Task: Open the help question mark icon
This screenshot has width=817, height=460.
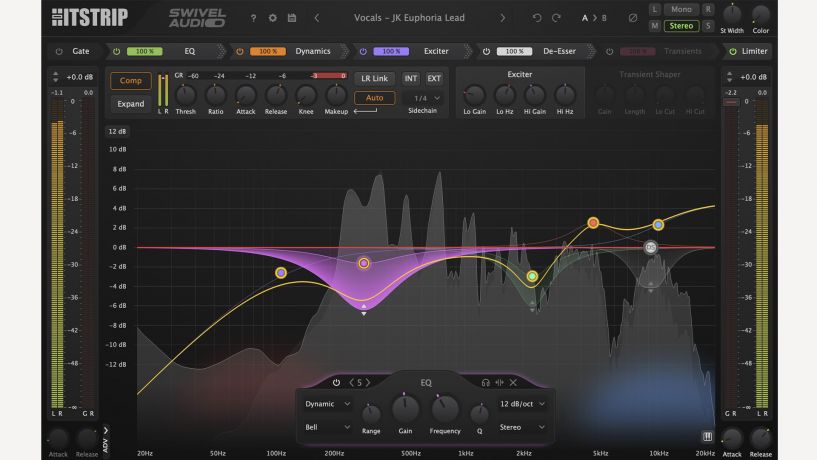Action: (x=253, y=18)
